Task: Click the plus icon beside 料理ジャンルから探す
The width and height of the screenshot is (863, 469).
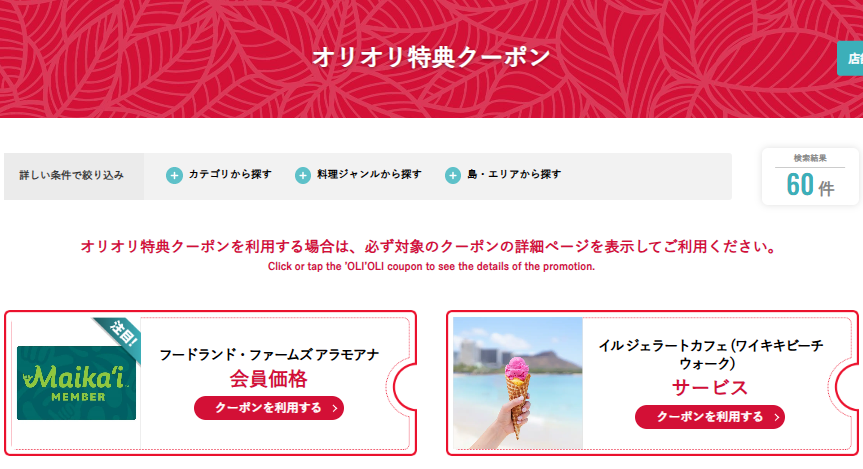Action: (x=303, y=176)
